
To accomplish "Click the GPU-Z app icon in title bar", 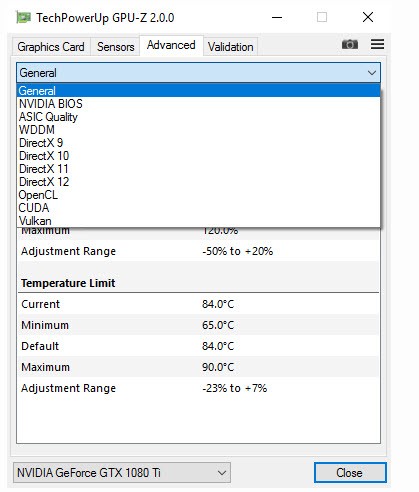I will coord(23,17).
